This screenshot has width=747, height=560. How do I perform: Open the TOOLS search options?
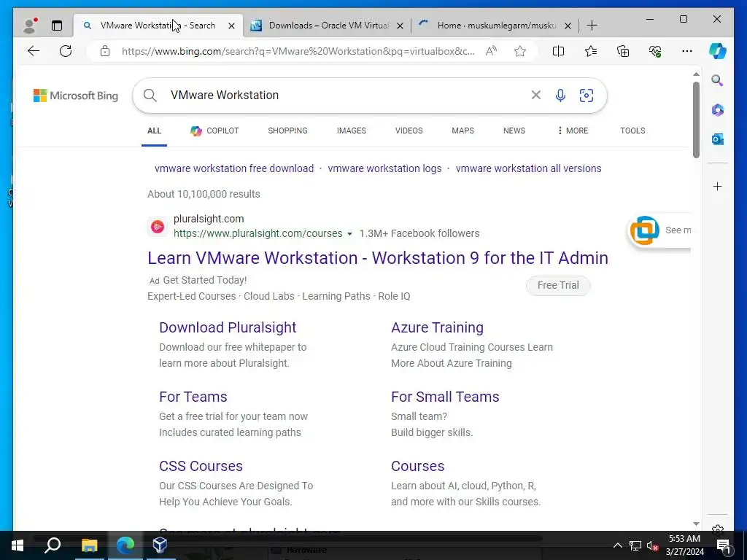tap(632, 131)
